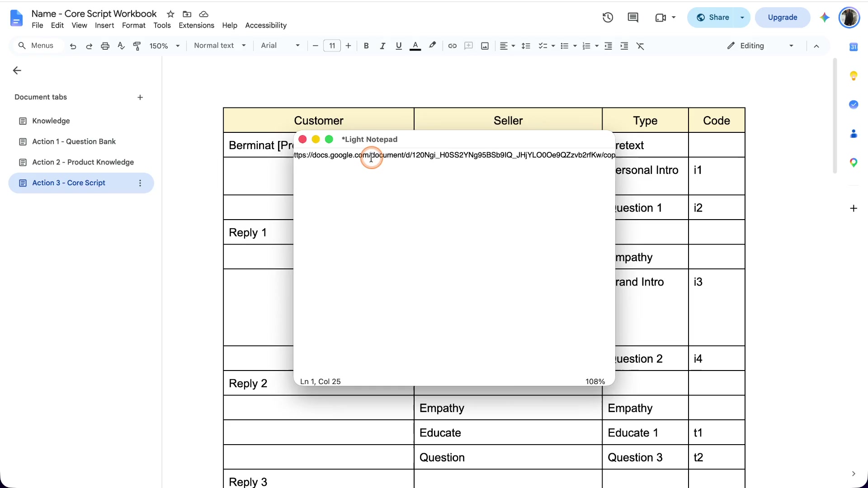Select the Paint format tool
This screenshot has height=488, width=868.
click(137, 46)
